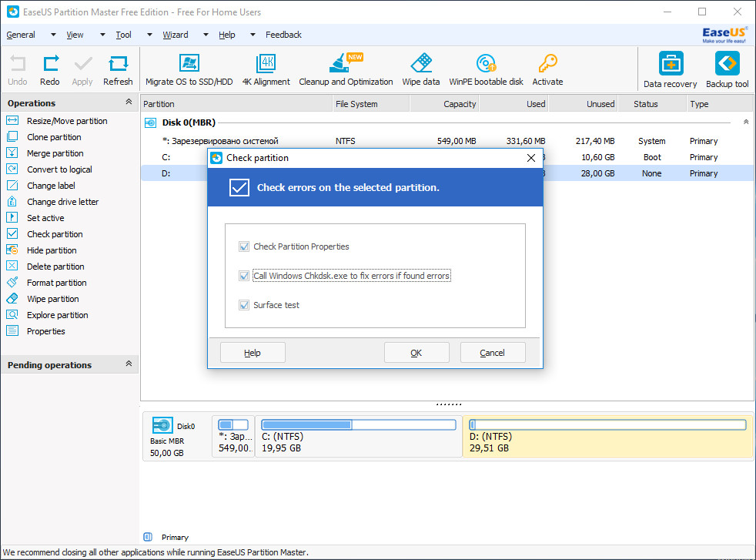Choose Clone partition operation
The image size is (756, 560).
(54, 137)
